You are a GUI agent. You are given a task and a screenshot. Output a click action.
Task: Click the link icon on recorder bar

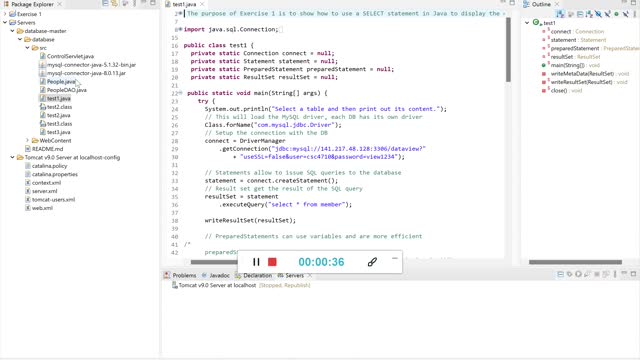point(372,262)
